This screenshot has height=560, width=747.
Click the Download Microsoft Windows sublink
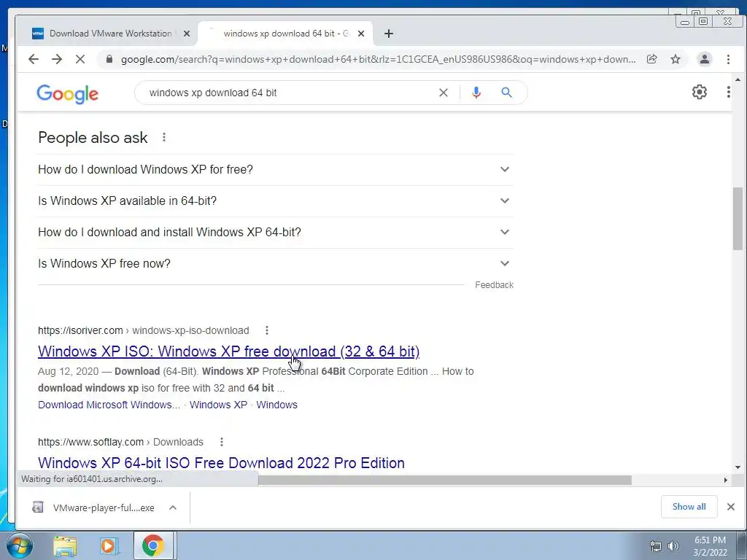(x=109, y=405)
